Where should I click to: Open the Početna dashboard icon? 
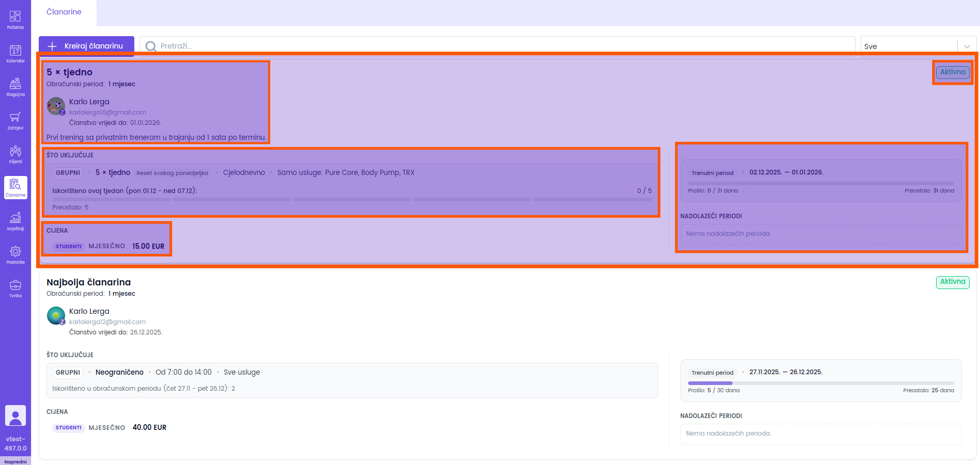coord(15,20)
